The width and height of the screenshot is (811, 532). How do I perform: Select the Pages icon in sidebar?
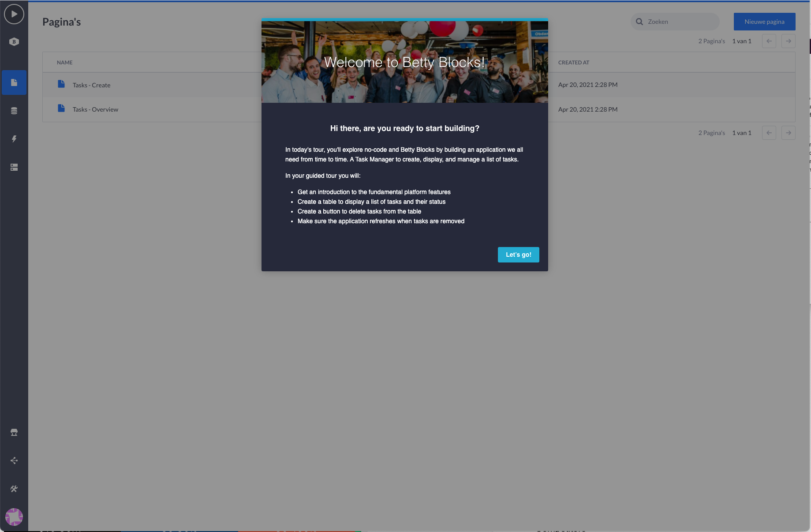[x=14, y=82]
